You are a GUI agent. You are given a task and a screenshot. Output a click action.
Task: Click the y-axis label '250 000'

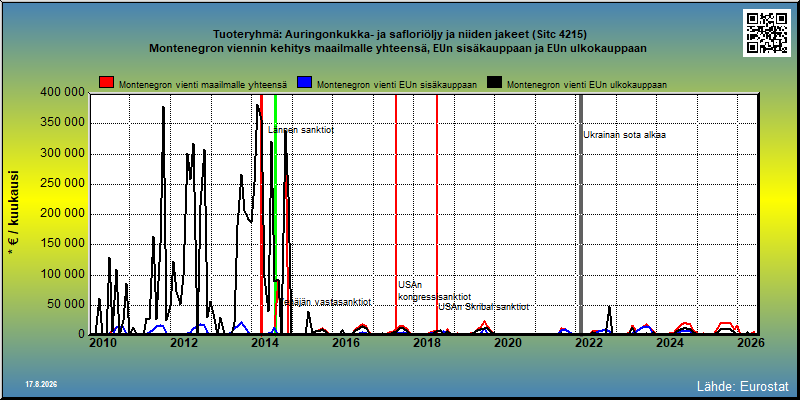point(62,184)
